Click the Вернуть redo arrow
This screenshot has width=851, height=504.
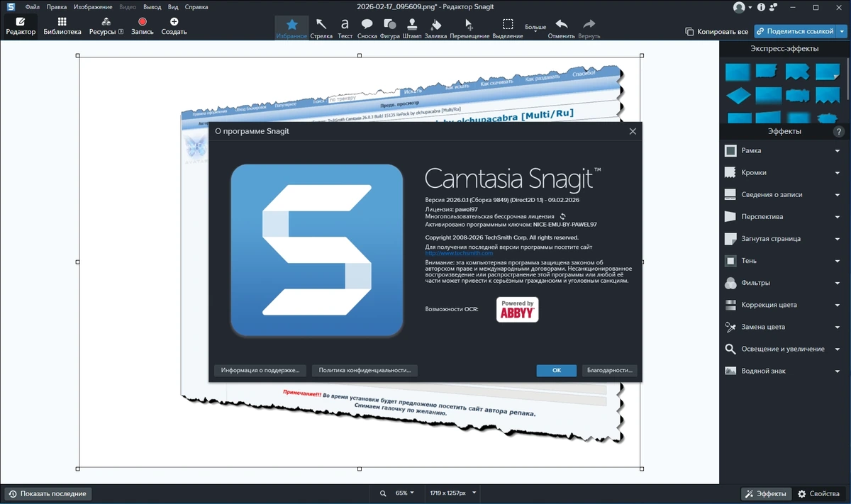click(589, 28)
